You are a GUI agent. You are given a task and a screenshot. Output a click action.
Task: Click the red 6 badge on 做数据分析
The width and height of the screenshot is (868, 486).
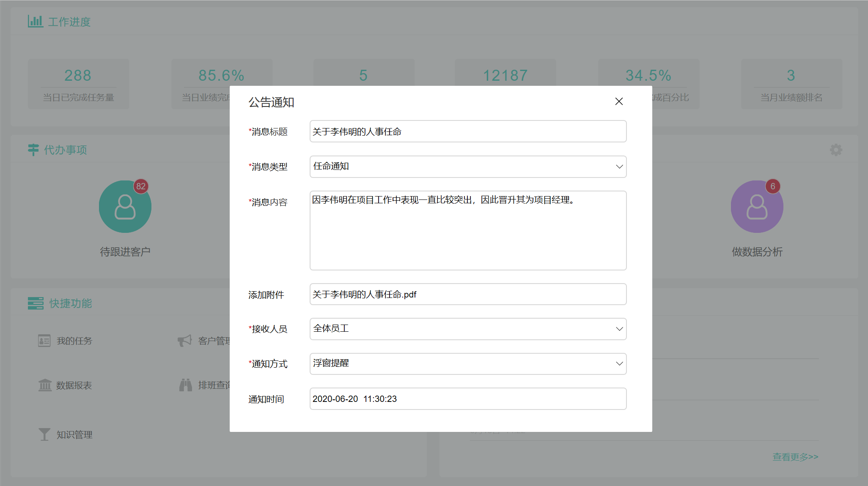tap(773, 186)
